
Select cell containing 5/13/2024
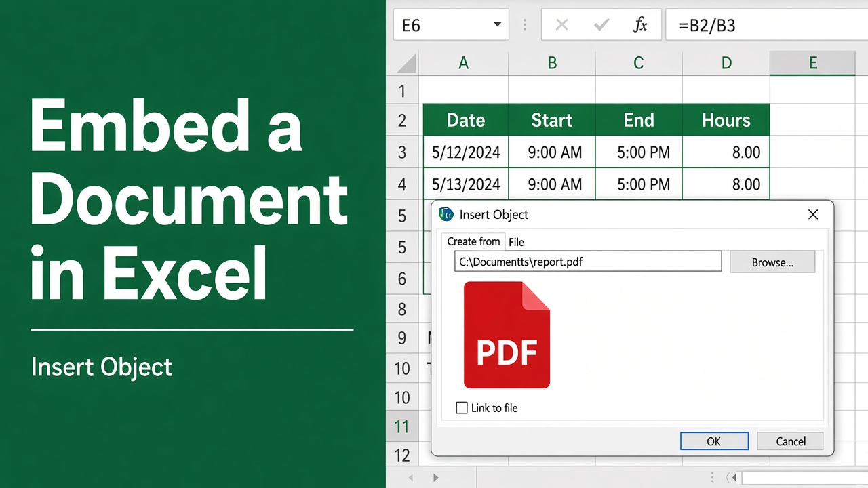[x=466, y=184]
